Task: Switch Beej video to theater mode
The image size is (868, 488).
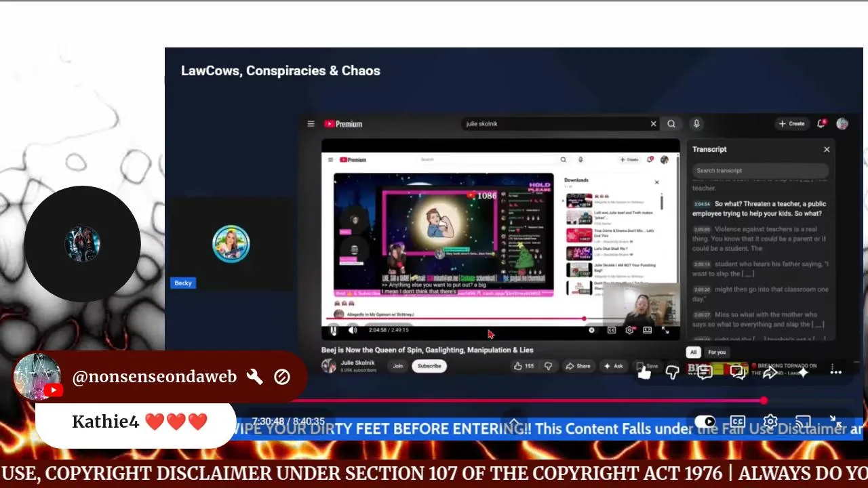Action: tap(648, 330)
